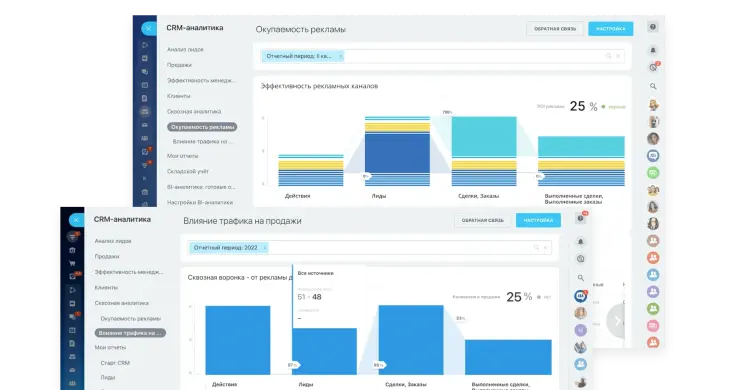
Task: Select Сквозная аналитика in back window menu
Action: tap(194, 111)
